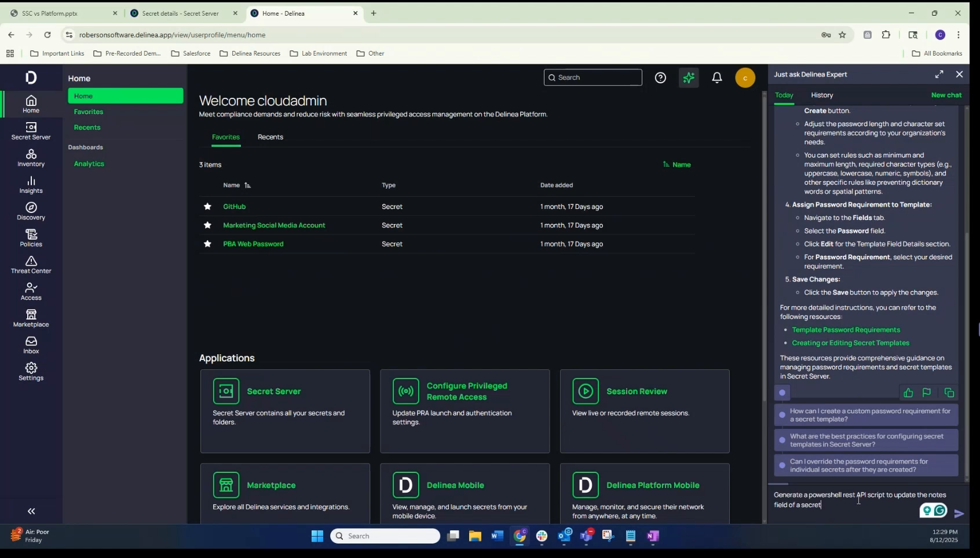
Task: Give thumbs up on the chat response
Action: tap(908, 392)
